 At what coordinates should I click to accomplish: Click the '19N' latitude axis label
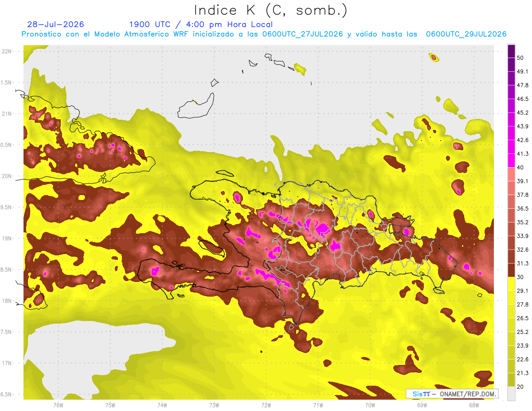coord(7,239)
